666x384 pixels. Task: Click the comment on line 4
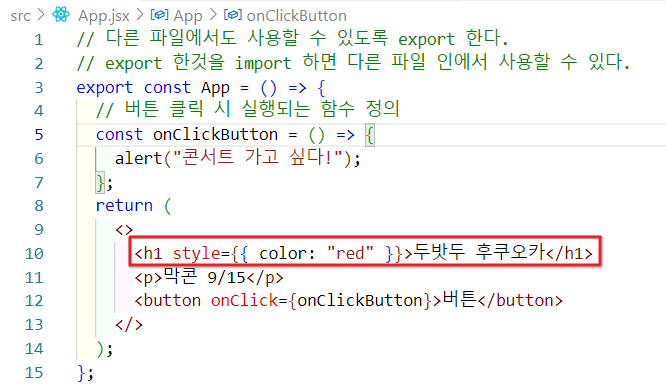click(x=248, y=109)
